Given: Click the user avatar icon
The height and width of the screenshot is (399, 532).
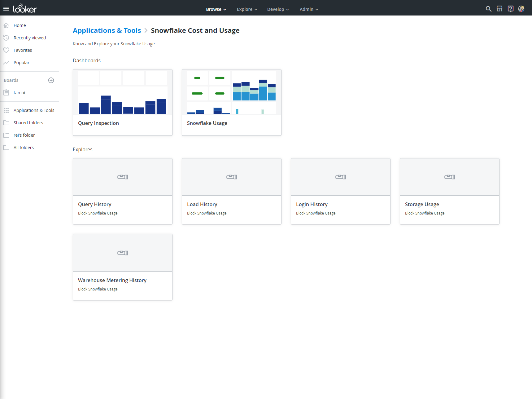Looking at the screenshot, I should 521,9.
